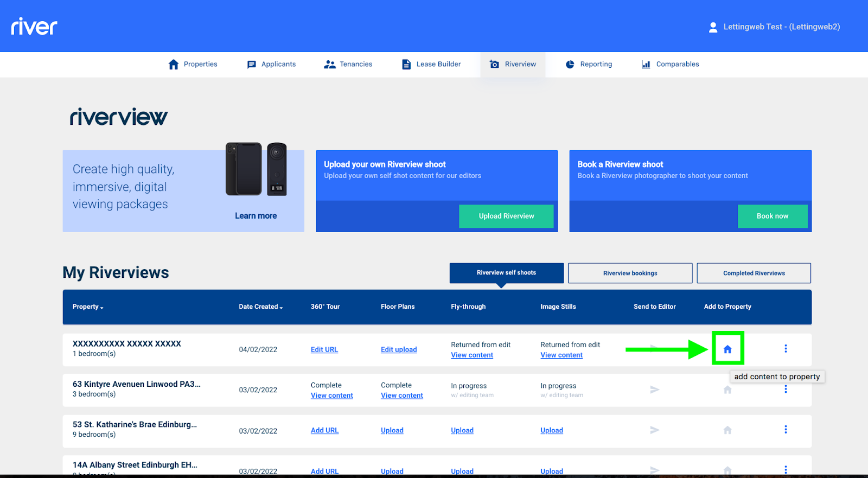The height and width of the screenshot is (478, 868).
Task: Click Edit URL for first property
Action: 324,349
